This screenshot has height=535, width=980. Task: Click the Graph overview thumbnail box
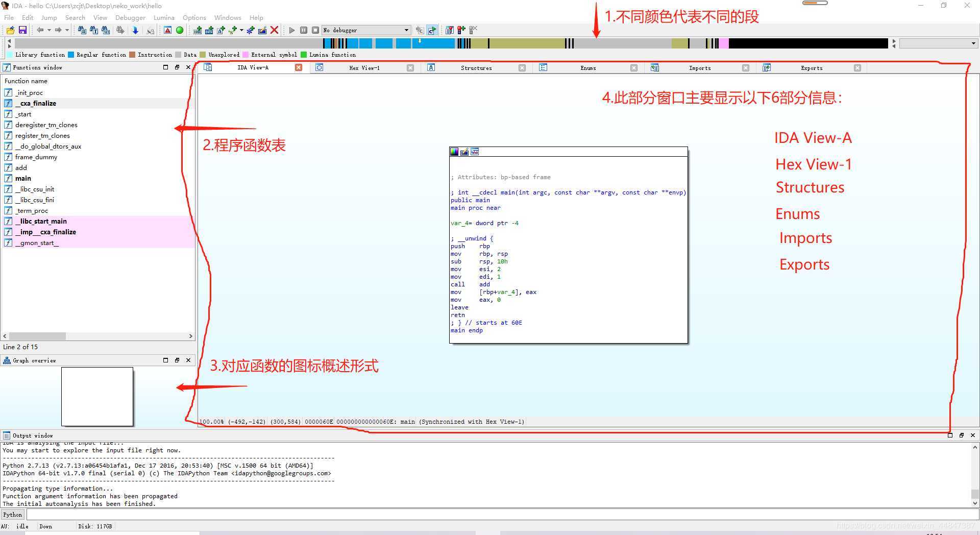(x=97, y=397)
